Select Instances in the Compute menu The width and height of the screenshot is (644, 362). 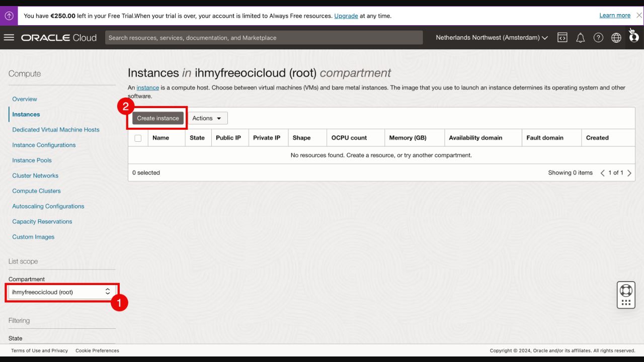point(26,115)
